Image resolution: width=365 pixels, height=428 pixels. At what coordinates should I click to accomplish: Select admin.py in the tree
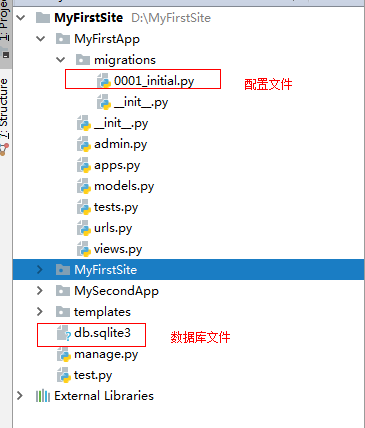tap(121, 144)
